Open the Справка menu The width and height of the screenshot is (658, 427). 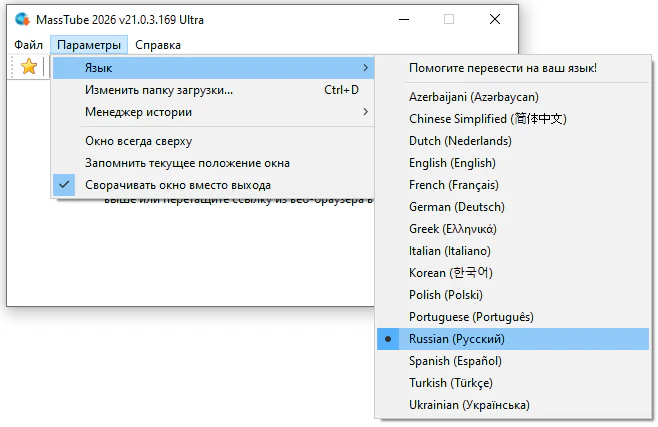tap(158, 45)
